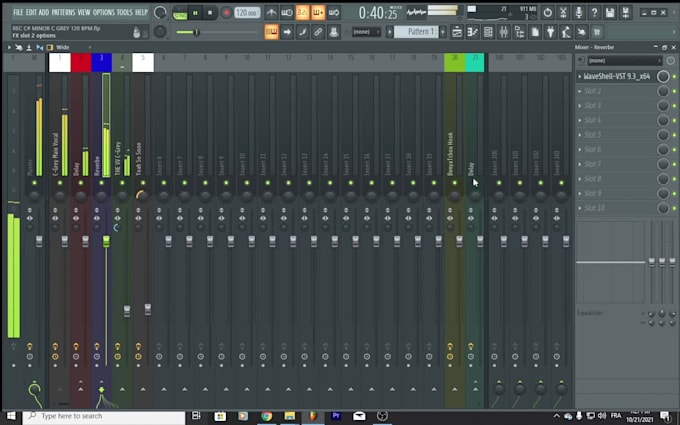Click the circular arrow undo icon
The height and width of the screenshot is (425, 680).
click(547, 13)
